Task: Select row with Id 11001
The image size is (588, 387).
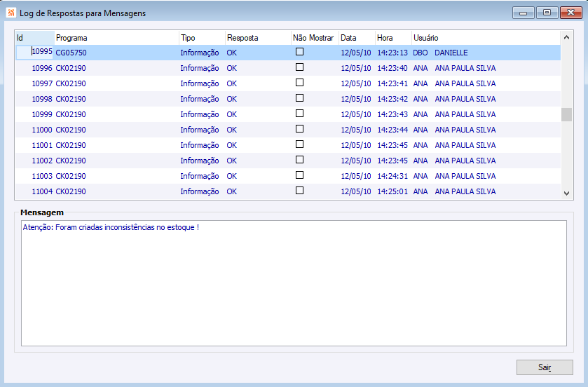Action: (x=288, y=145)
